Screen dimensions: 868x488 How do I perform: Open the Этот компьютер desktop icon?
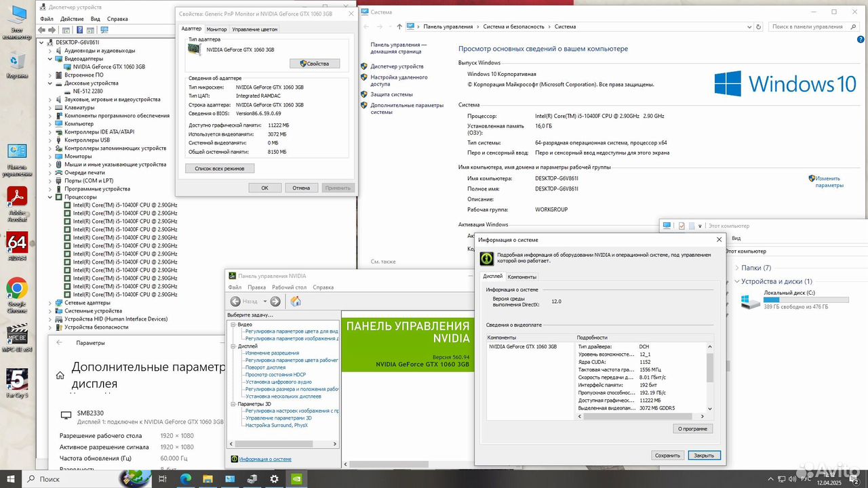point(17,22)
